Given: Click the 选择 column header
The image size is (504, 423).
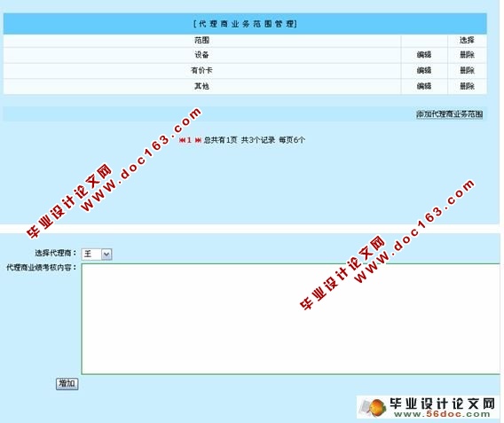Looking at the screenshot, I should tap(467, 40).
